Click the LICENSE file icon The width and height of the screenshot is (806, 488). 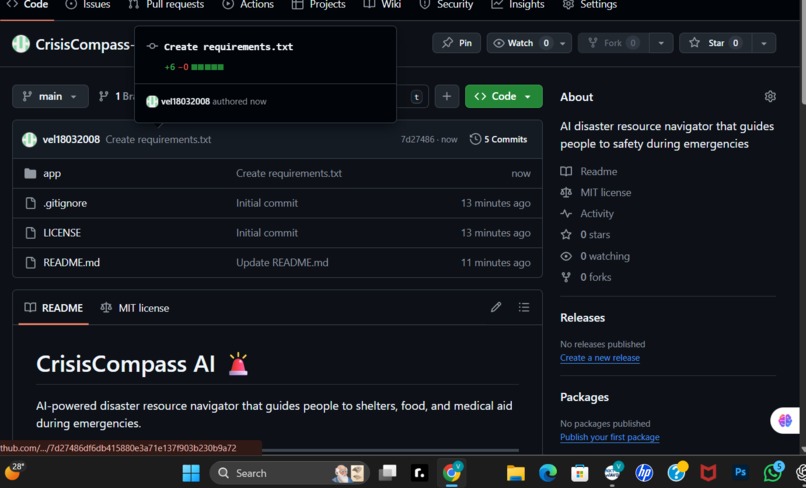point(30,233)
